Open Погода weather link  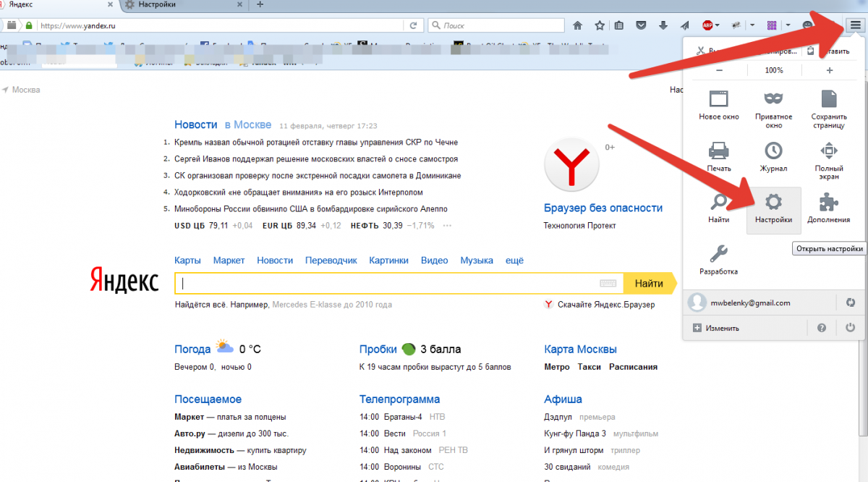click(192, 349)
